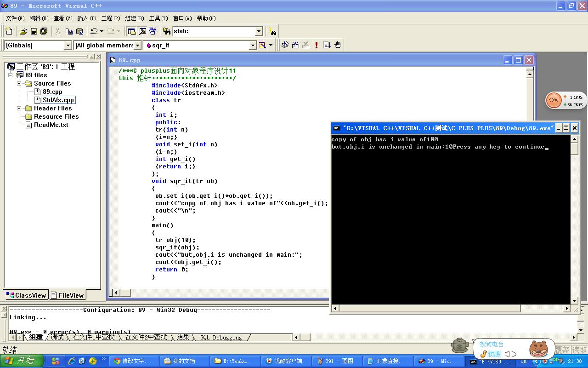Image resolution: width=588 pixels, height=368 pixels.
Task: Click in the 'state' find input field
Action: [x=213, y=31]
